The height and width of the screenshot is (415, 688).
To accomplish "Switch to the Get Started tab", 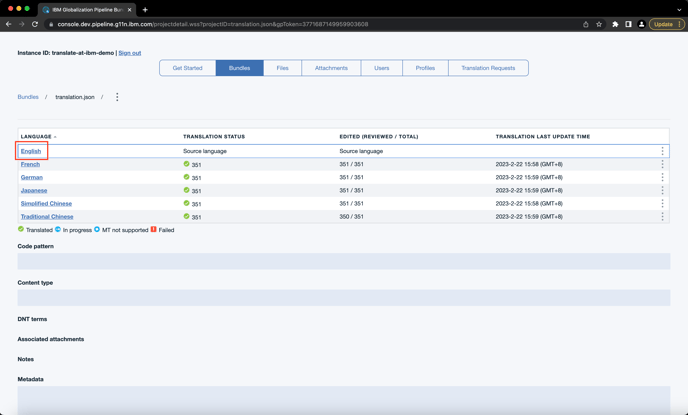I will 187,68.
